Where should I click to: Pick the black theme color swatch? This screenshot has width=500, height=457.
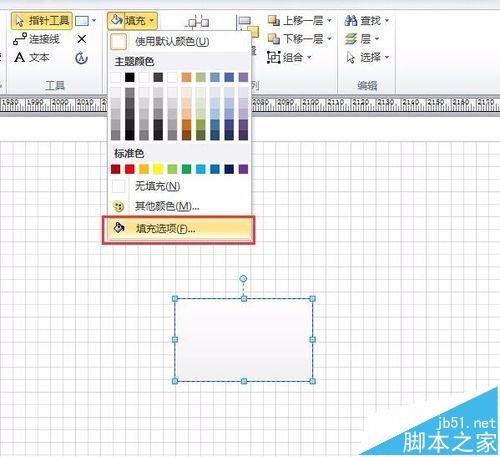(x=130, y=77)
